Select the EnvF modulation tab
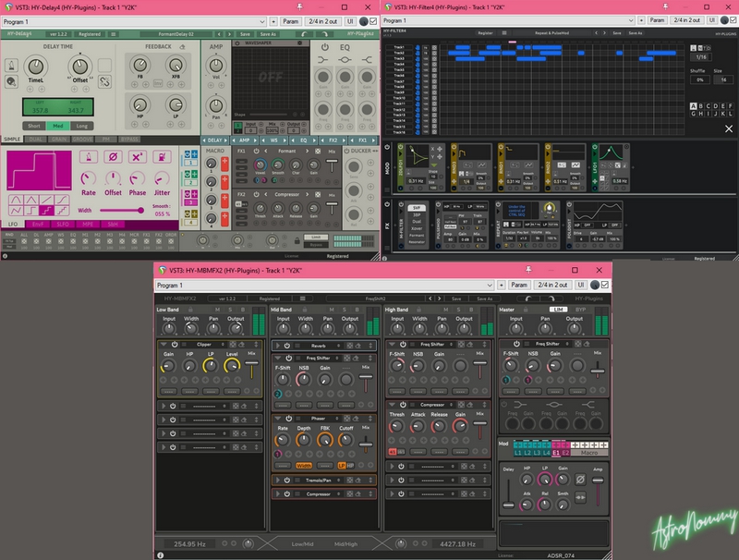739x560 pixels. click(x=38, y=224)
